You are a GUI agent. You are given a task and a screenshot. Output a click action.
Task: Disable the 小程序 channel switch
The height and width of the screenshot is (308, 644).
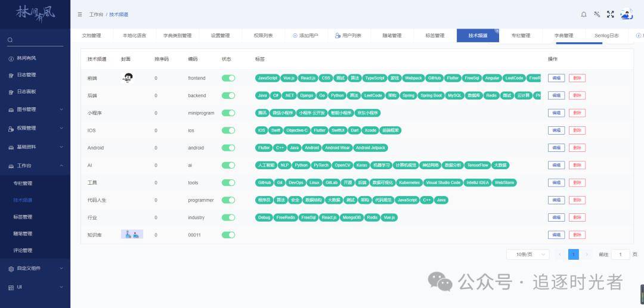[228, 113]
